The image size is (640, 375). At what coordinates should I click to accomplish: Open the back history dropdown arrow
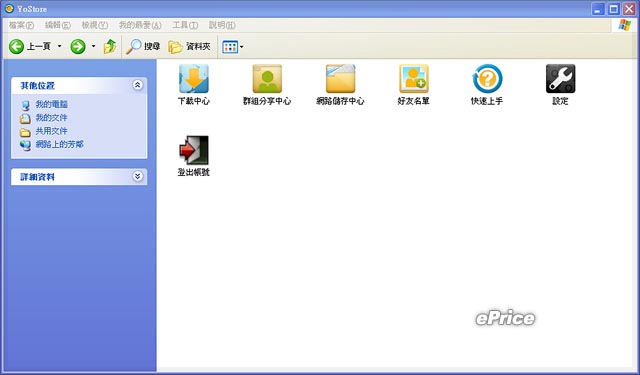[x=59, y=47]
